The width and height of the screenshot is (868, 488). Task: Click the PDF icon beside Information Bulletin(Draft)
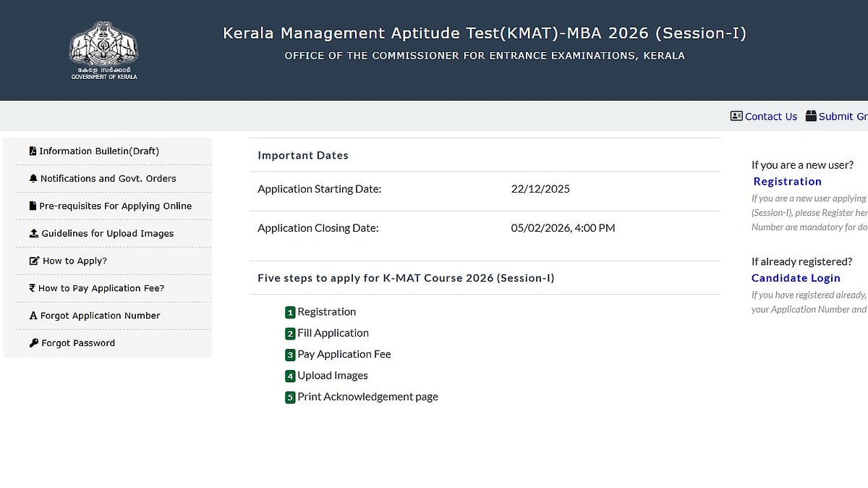(32, 151)
